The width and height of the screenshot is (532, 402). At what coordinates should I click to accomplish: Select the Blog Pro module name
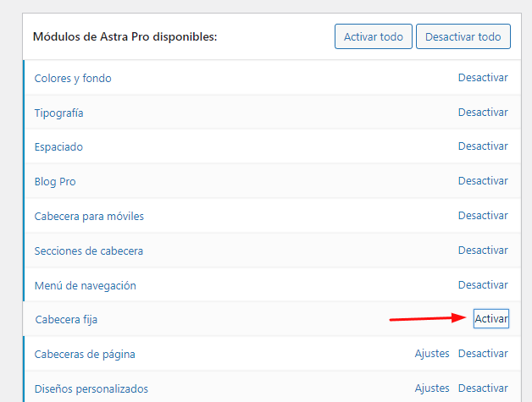pos(55,182)
